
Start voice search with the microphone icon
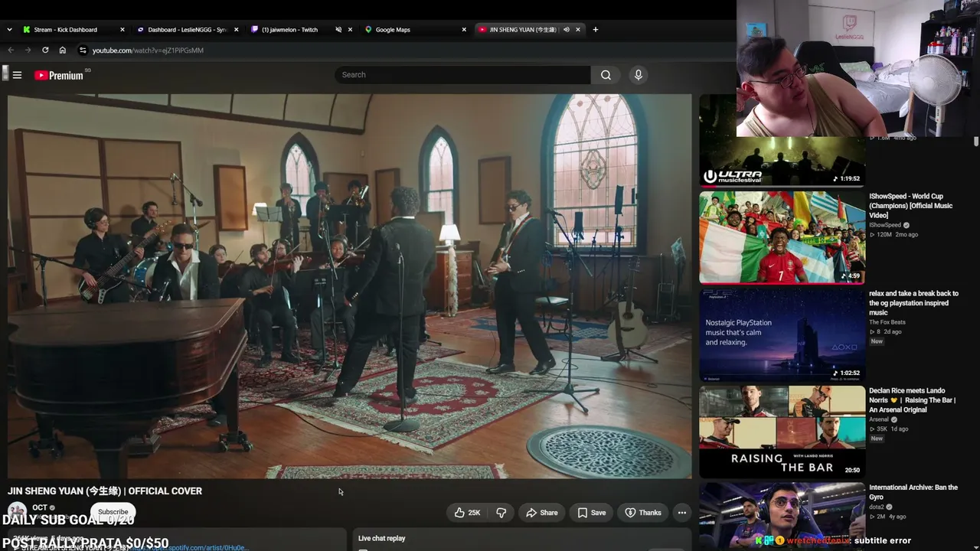[x=638, y=75]
